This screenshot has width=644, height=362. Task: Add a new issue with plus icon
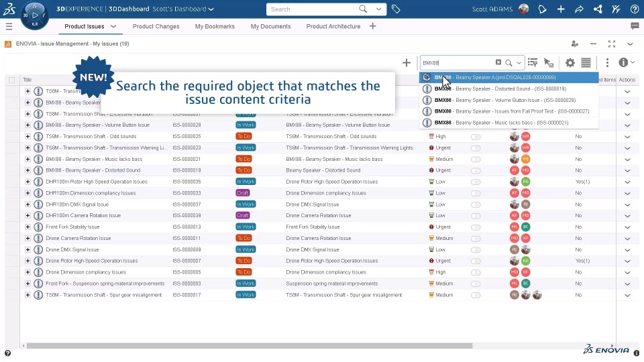(407, 63)
